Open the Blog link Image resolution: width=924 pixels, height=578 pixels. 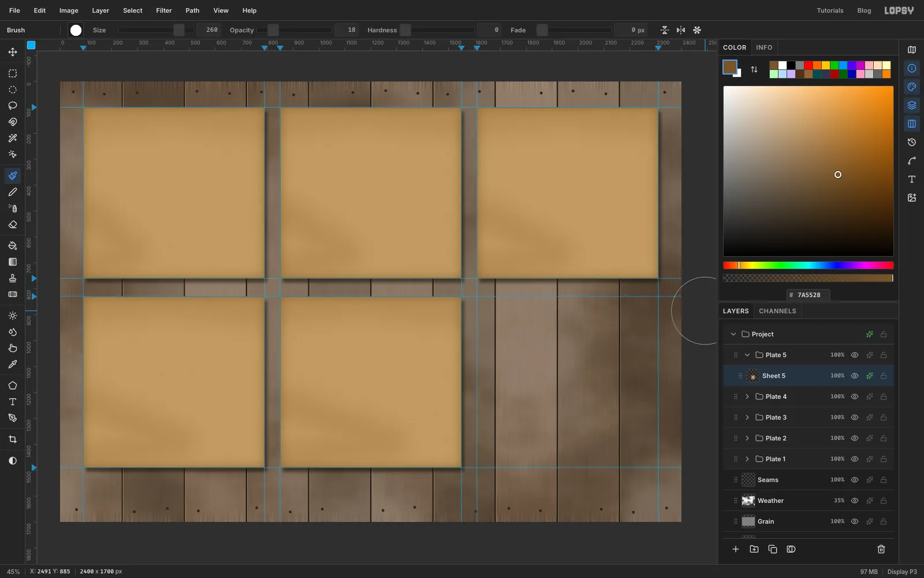(x=864, y=10)
